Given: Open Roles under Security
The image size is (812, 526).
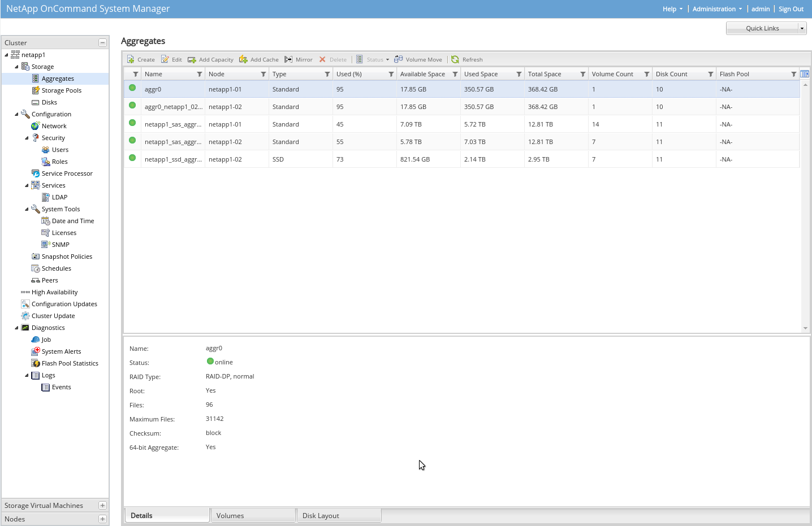Looking at the screenshot, I should pos(59,162).
